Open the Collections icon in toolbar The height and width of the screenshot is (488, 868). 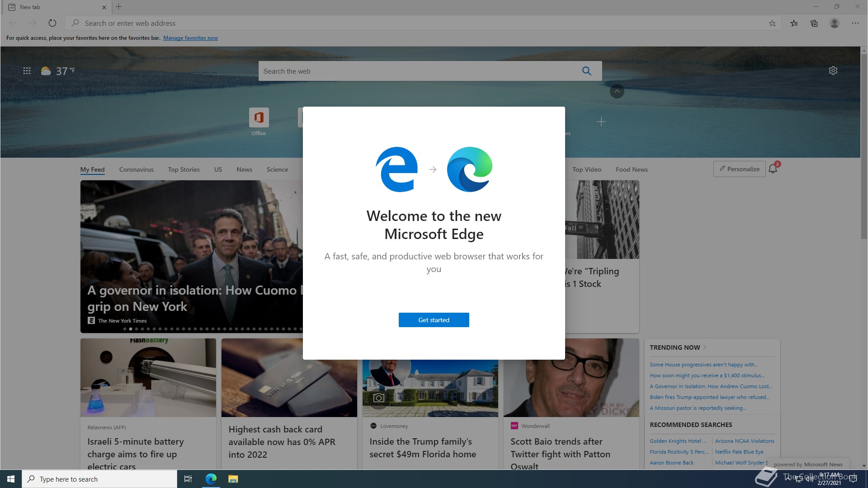pos(814,23)
